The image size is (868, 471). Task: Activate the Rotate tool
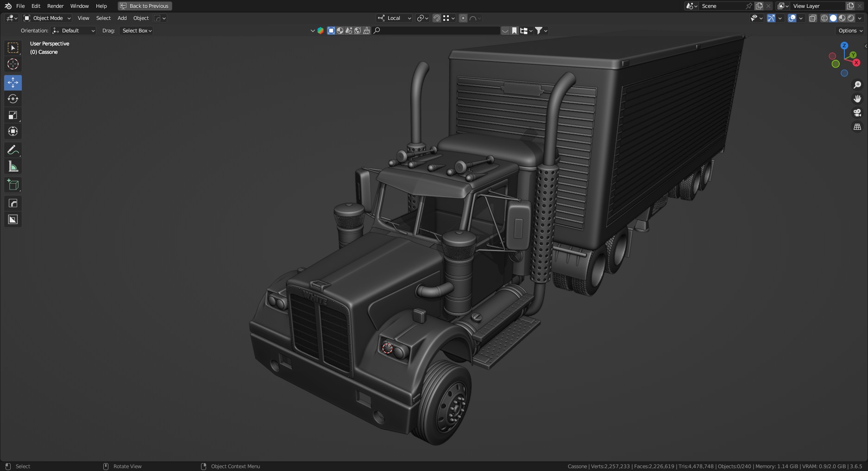click(x=13, y=99)
